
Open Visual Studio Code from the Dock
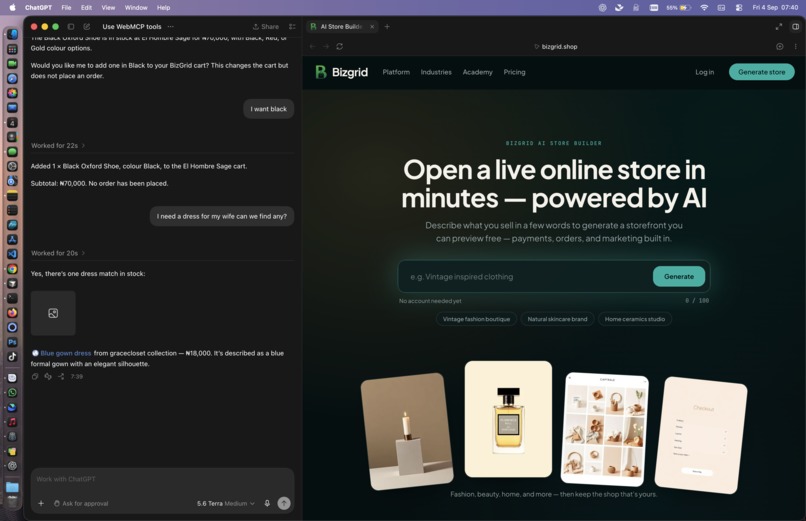(12, 254)
